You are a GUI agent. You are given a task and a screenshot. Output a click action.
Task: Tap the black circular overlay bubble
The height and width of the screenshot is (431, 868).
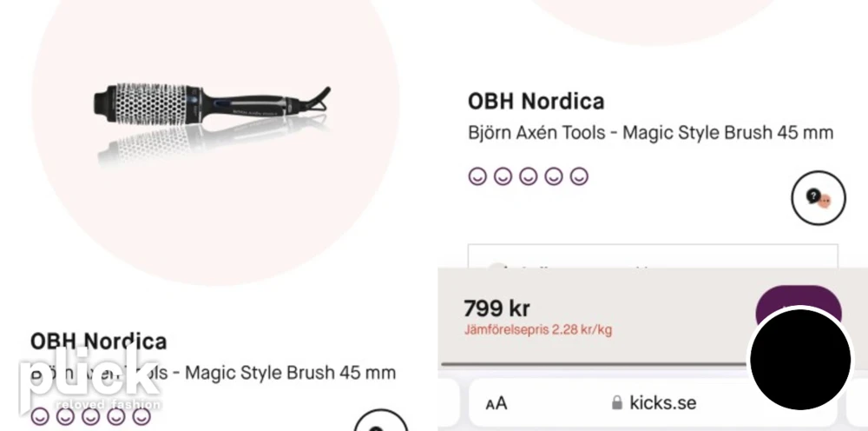pyautogui.click(x=800, y=360)
